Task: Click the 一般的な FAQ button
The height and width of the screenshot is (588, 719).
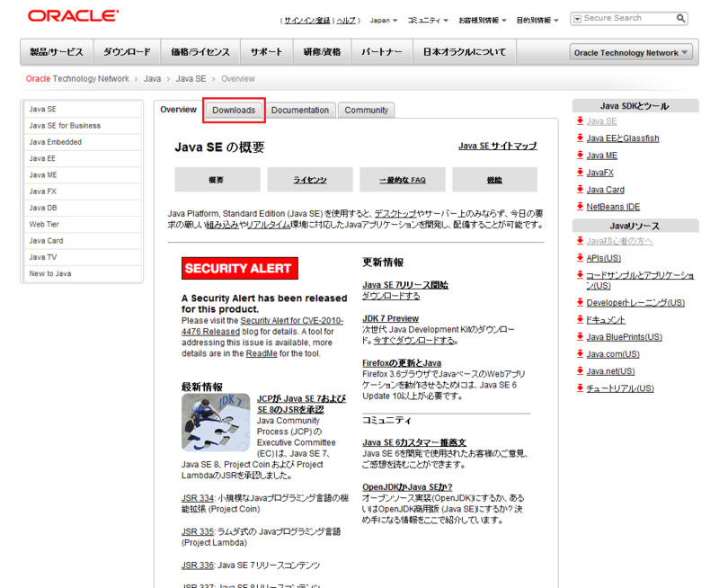Action: [403, 179]
